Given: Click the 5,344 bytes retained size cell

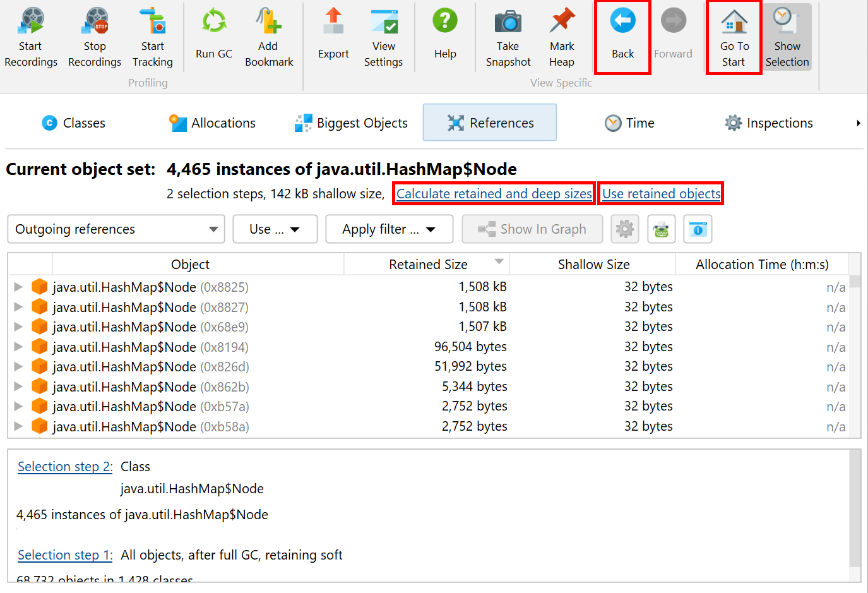Looking at the screenshot, I should pyautogui.click(x=475, y=386).
